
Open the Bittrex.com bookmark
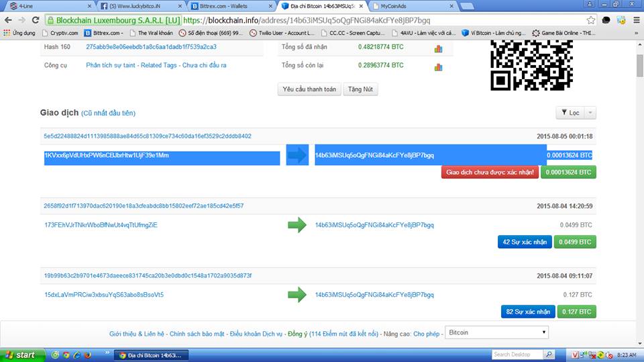[x=104, y=33]
